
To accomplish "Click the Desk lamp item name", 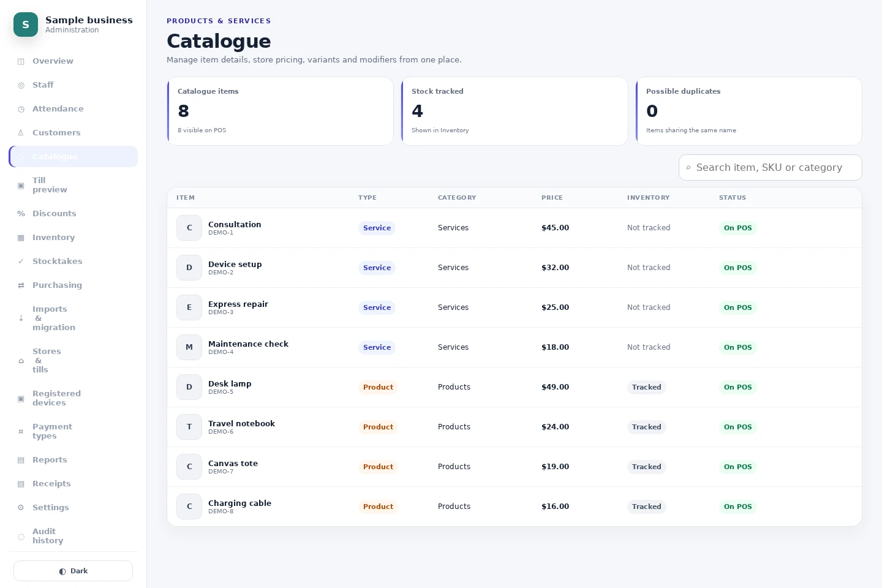I will click(230, 384).
